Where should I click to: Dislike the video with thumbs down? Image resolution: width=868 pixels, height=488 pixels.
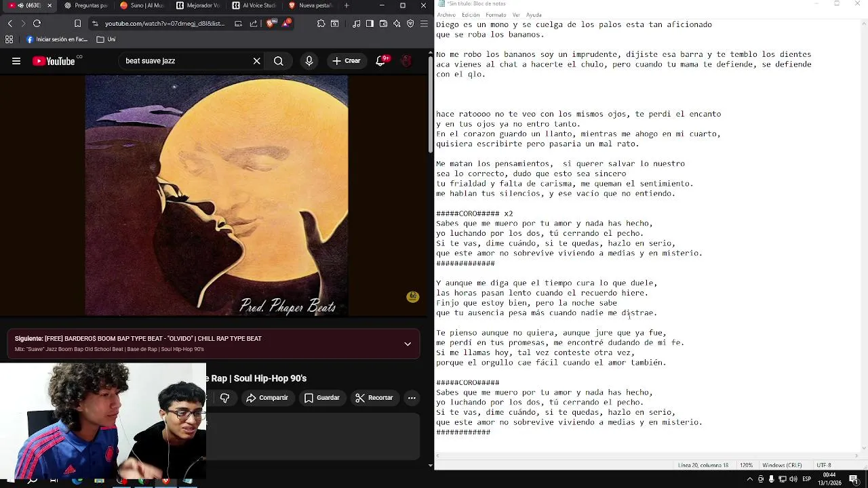click(x=225, y=398)
